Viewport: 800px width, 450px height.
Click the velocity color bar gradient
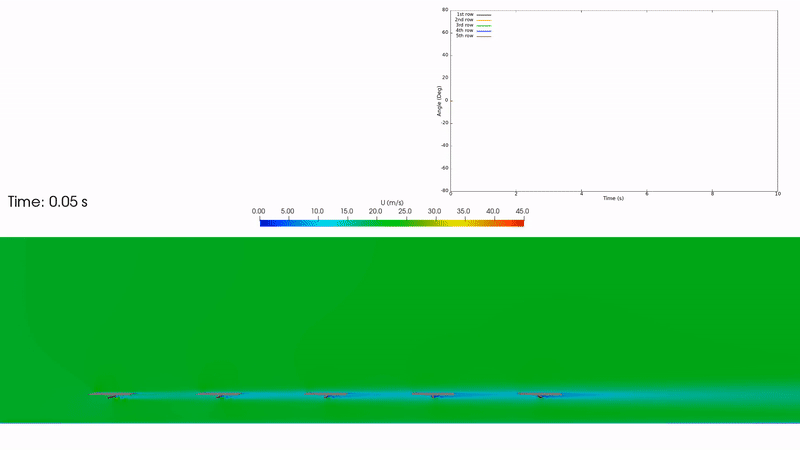(x=392, y=223)
